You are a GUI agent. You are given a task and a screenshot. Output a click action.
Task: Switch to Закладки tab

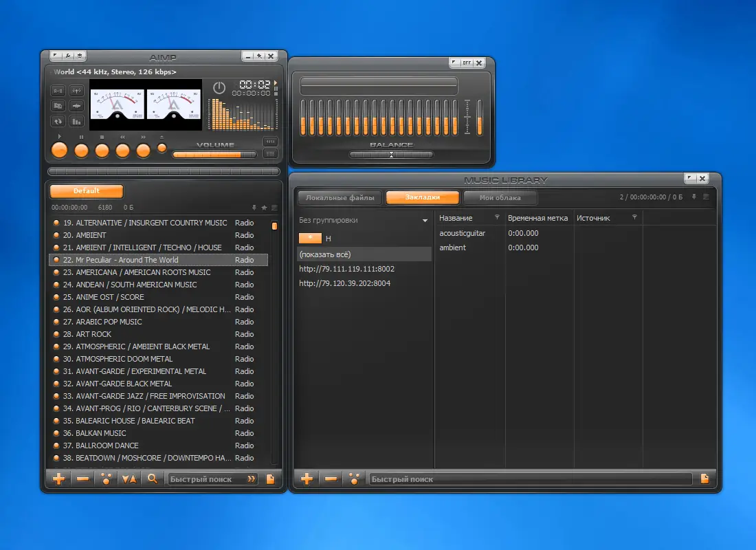point(423,197)
